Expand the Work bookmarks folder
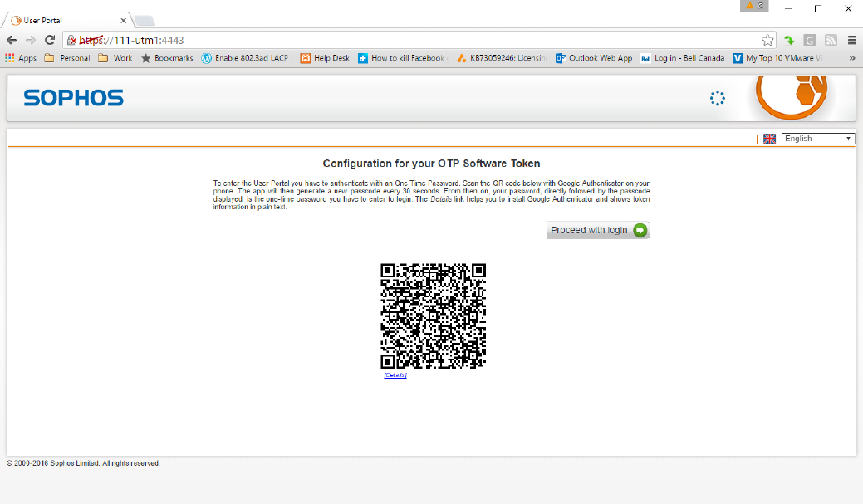This screenshot has height=504, width=863. (115, 58)
